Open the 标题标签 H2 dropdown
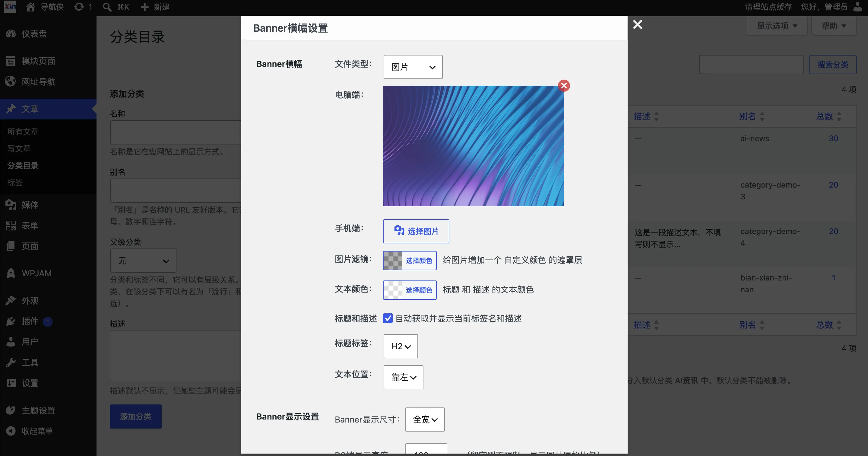The width and height of the screenshot is (868, 456). pos(401,346)
